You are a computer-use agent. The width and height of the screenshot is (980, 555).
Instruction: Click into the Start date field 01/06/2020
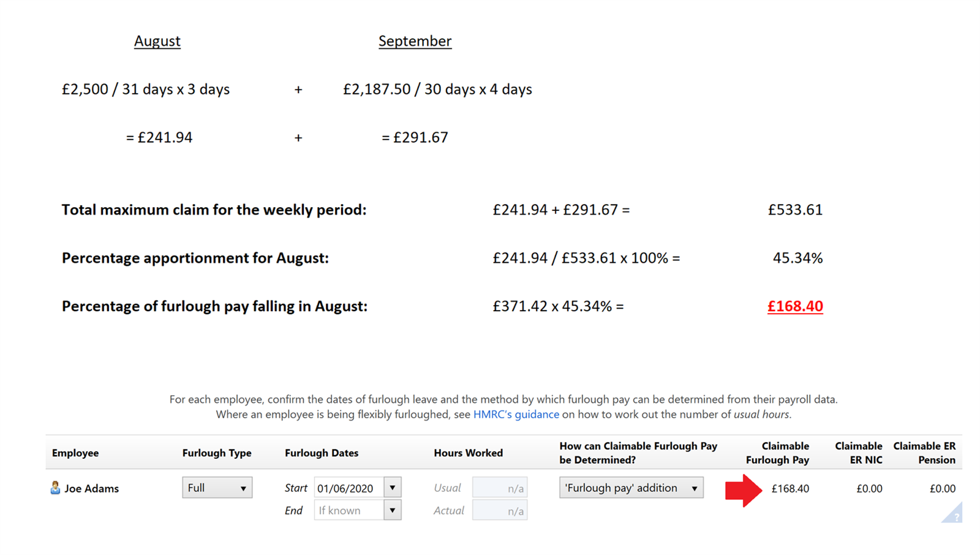click(x=349, y=488)
